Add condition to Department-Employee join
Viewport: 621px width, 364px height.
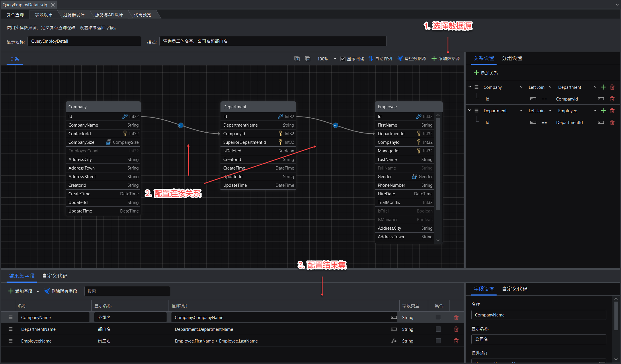[603, 111]
